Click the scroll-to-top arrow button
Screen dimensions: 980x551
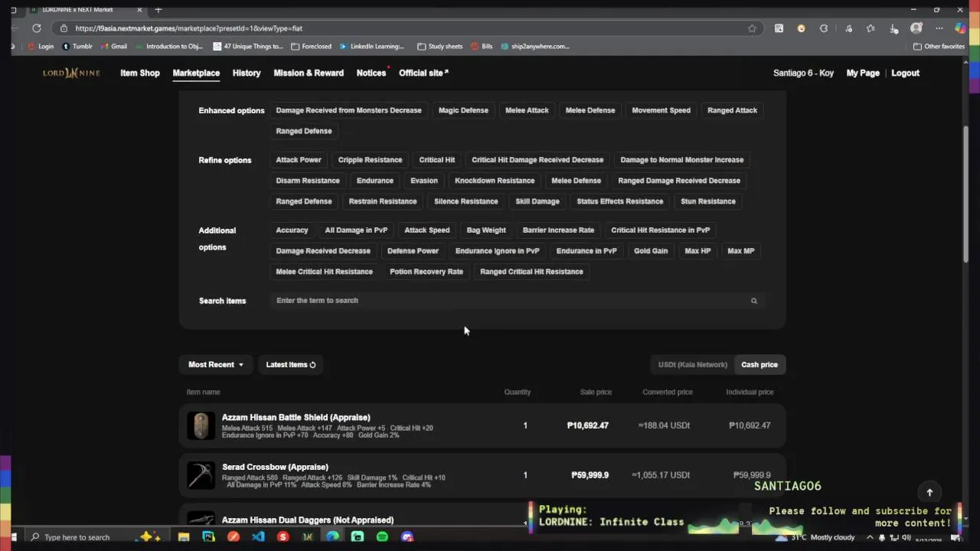coord(929,493)
